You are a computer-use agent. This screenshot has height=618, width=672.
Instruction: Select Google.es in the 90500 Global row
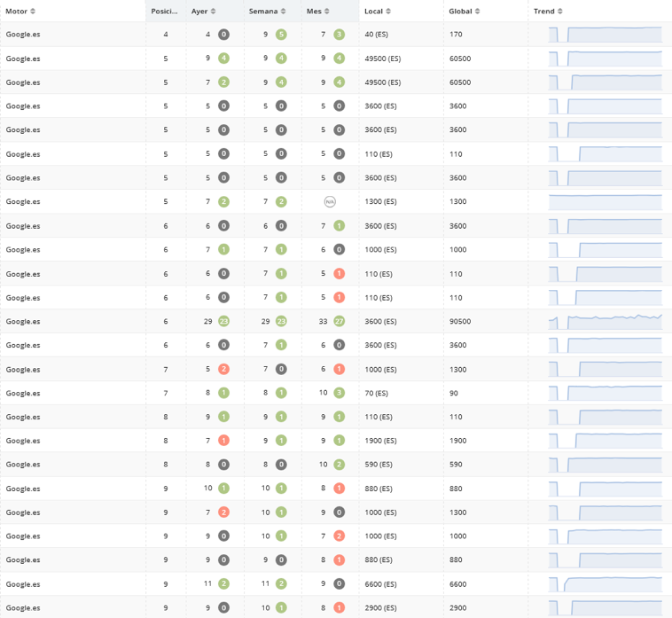[23, 322]
